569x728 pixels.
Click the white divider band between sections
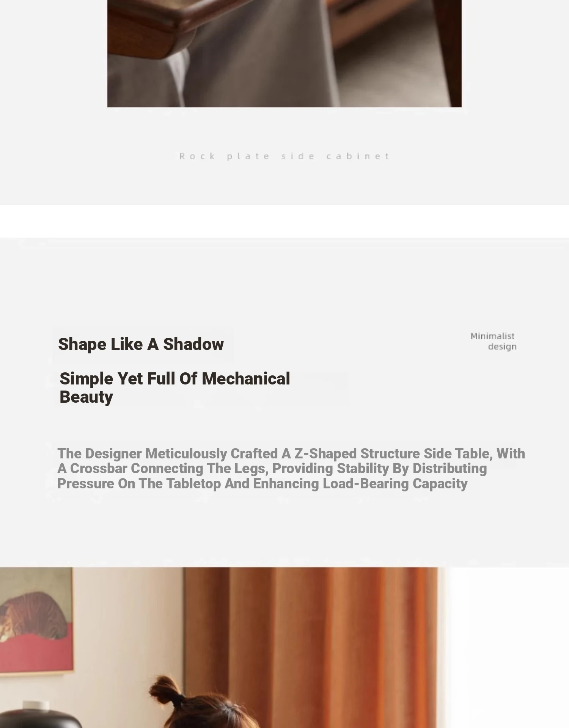(x=284, y=221)
